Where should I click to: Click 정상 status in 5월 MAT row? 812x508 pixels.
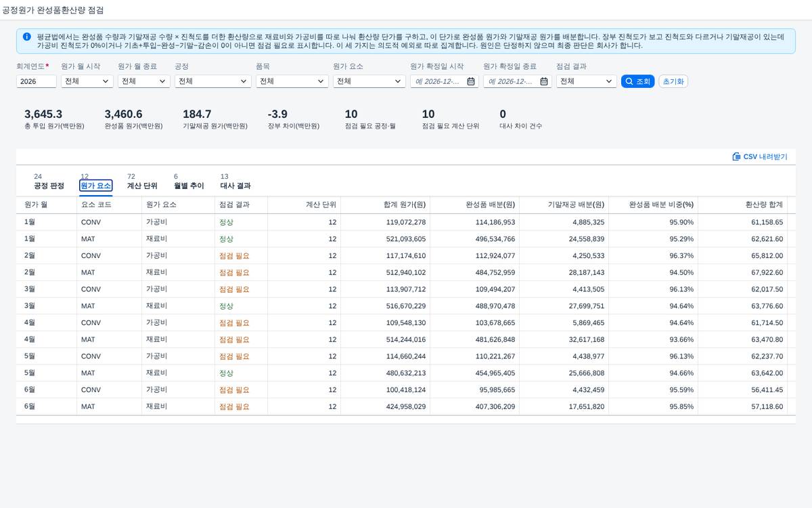pos(226,373)
